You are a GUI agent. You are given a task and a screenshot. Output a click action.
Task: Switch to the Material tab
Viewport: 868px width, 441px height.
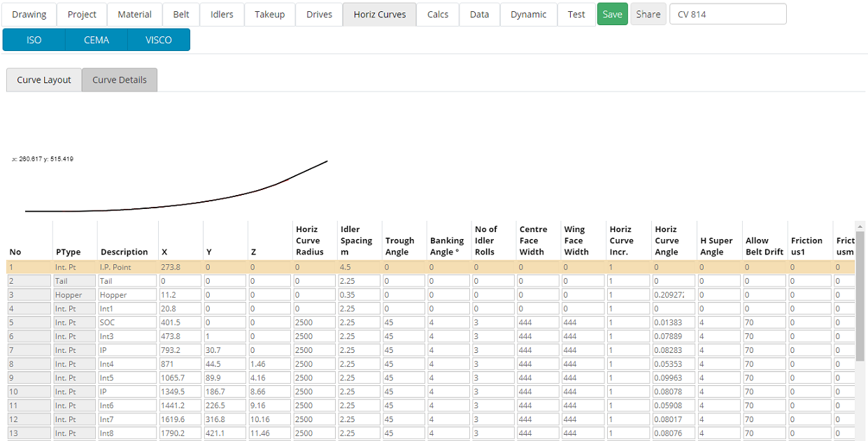[x=135, y=14]
